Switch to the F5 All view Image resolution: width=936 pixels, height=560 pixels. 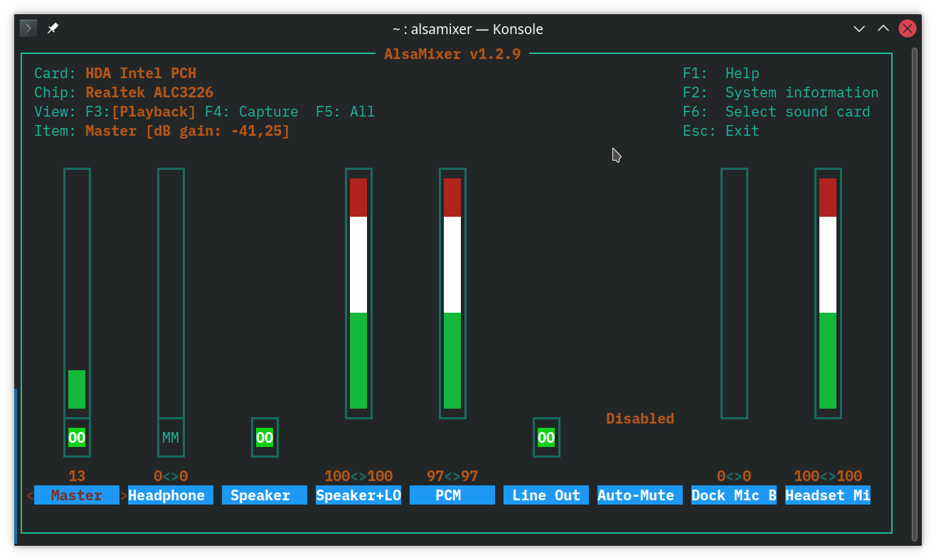[346, 112]
